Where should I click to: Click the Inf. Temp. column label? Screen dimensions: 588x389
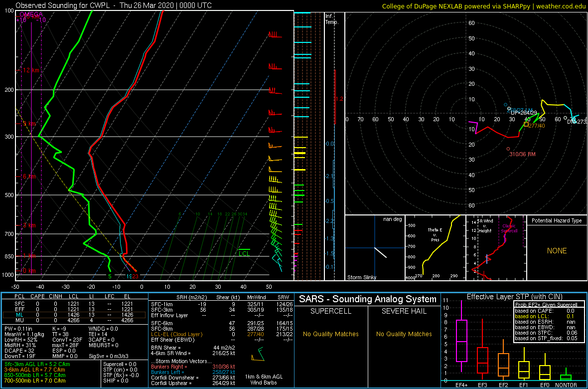[x=332, y=19]
